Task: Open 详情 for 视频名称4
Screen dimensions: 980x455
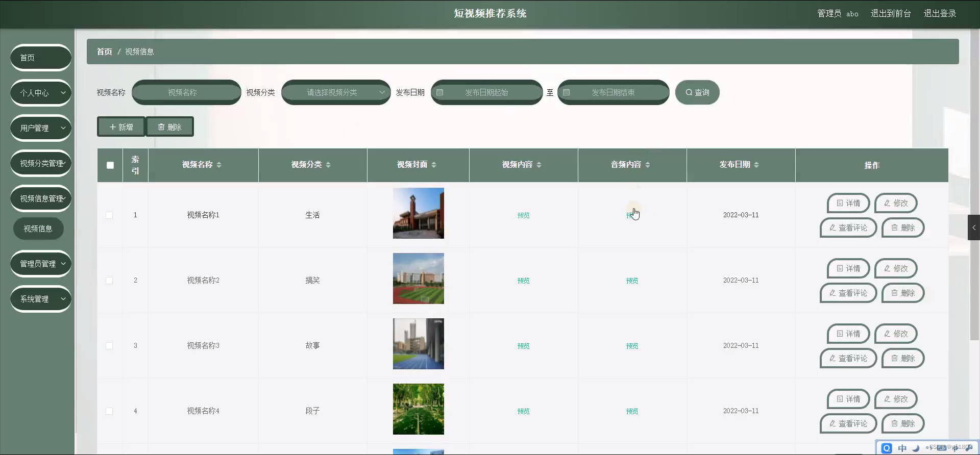Action: pyautogui.click(x=848, y=399)
